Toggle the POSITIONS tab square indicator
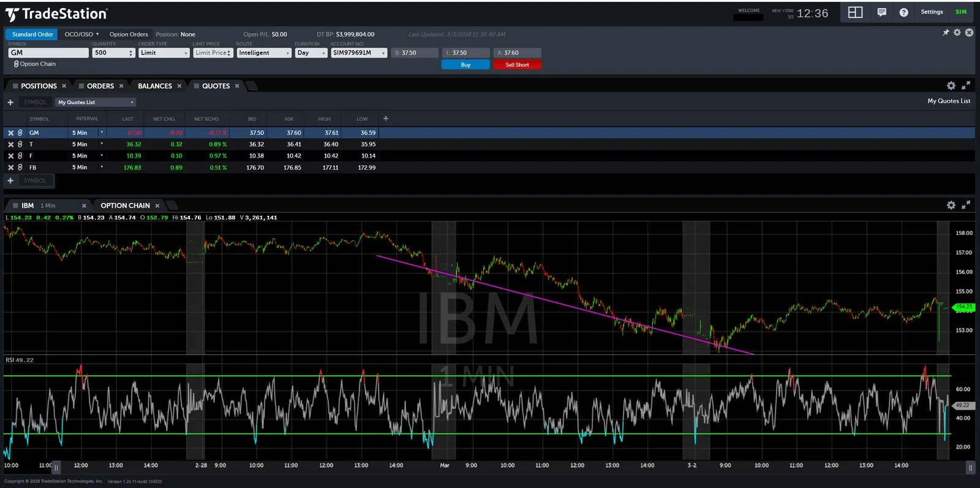 15,86
